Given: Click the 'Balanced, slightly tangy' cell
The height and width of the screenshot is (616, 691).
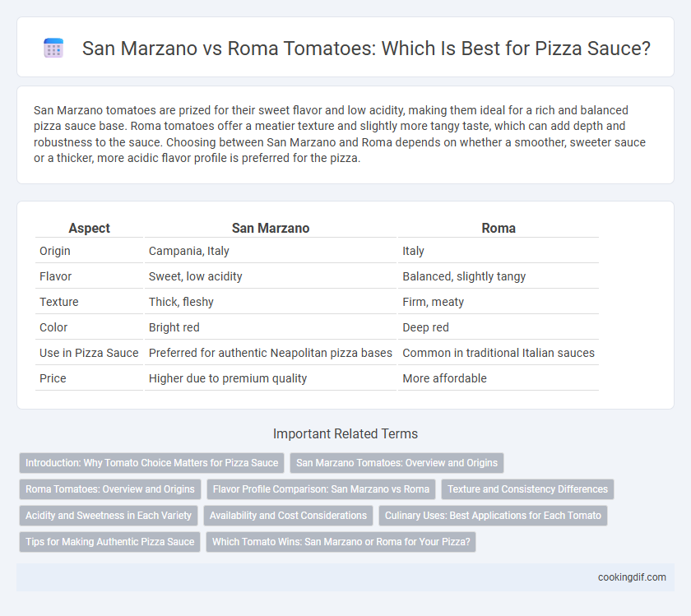Looking at the screenshot, I should coord(499,276).
